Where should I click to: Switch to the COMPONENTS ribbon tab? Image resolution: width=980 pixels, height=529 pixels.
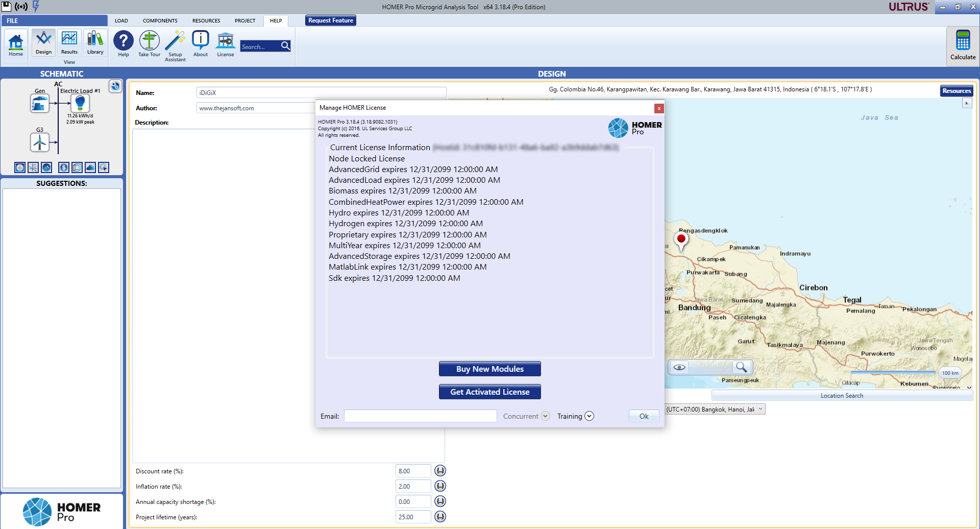click(x=160, y=21)
